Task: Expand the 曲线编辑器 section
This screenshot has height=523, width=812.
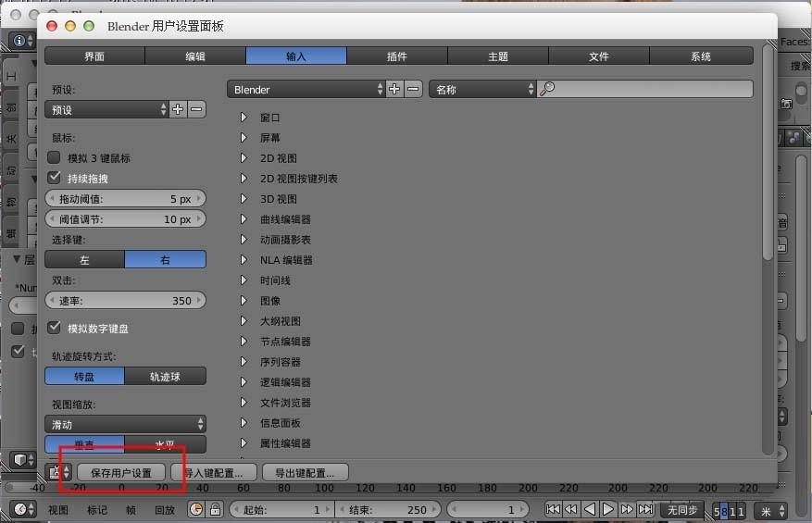Action: (x=244, y=219)
